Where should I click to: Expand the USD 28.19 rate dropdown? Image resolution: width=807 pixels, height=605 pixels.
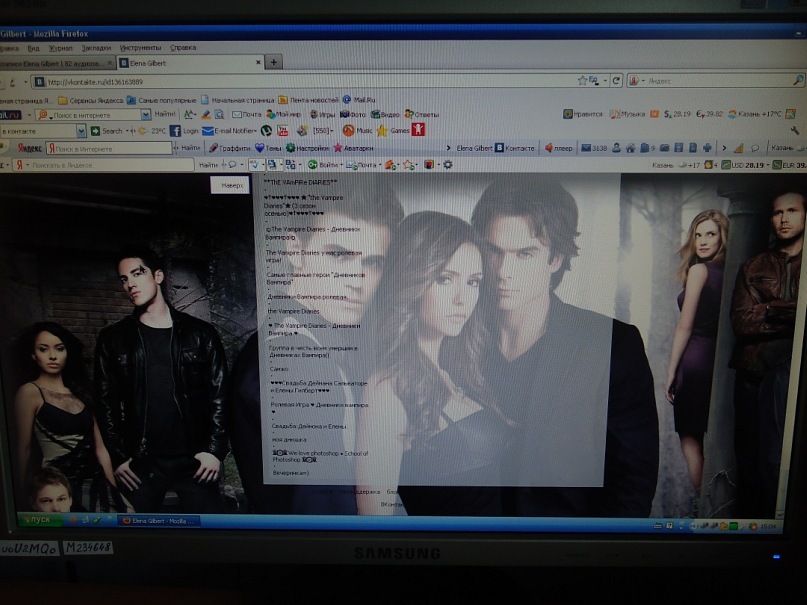point(769,165)
